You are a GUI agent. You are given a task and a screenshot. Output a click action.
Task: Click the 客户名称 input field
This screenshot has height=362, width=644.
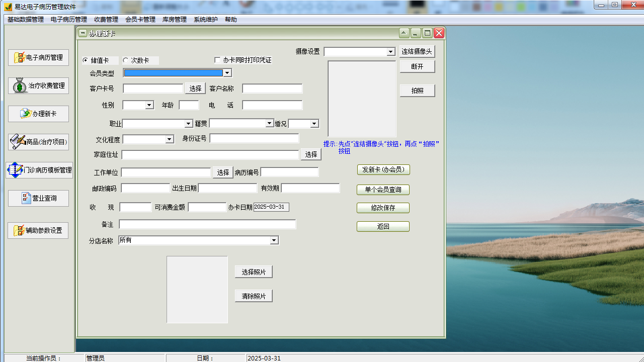(x=272, y=88)
